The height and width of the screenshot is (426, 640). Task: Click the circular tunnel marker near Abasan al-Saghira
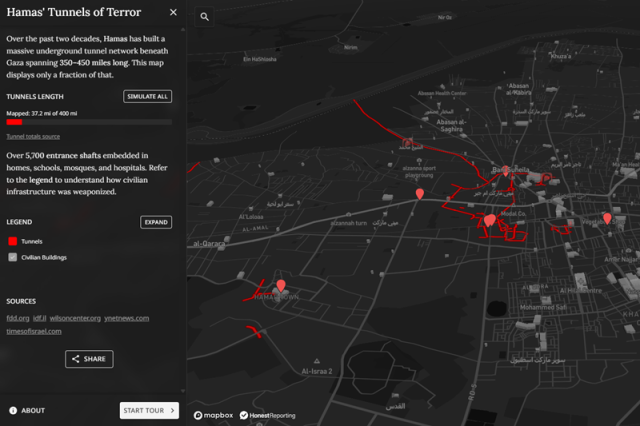tap(407, 143)
